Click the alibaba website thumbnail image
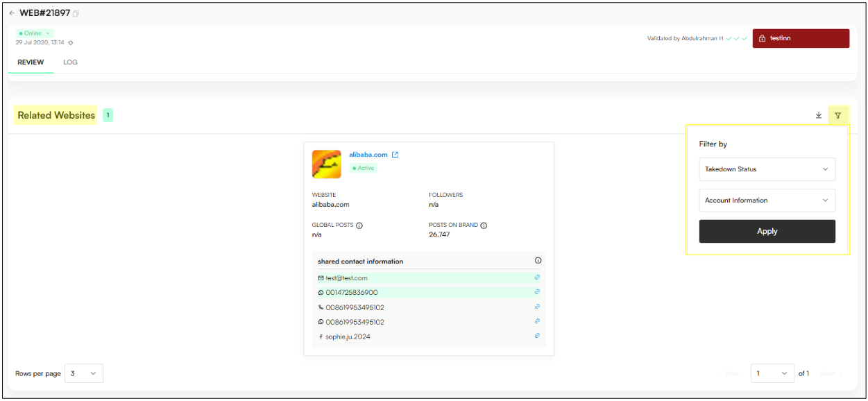Viewport: 868px width, 401px height. (326, 164)
